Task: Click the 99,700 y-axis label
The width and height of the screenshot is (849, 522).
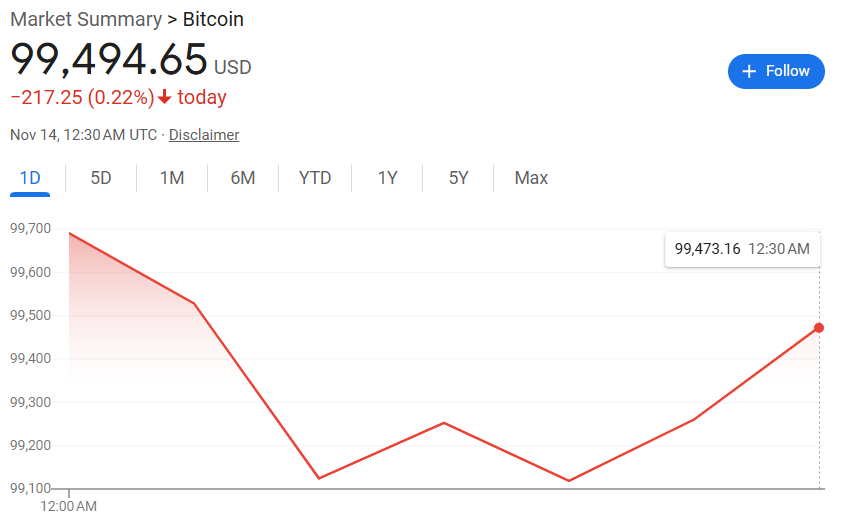Action: tap(30, 229)
